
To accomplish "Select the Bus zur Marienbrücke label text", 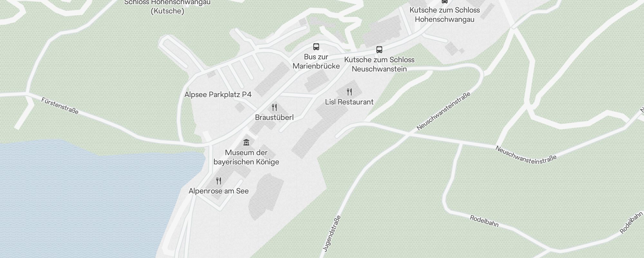I will click(316, 61).
